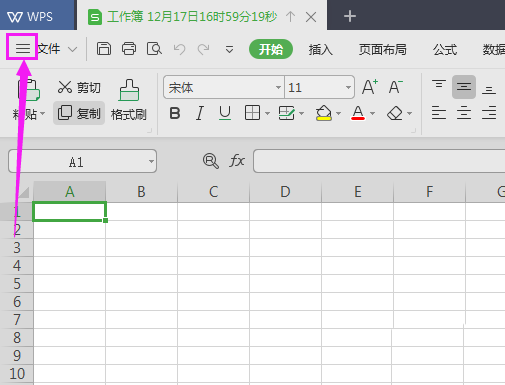
Task: Toggle Underline formatting
Action: tap(225, 113)
